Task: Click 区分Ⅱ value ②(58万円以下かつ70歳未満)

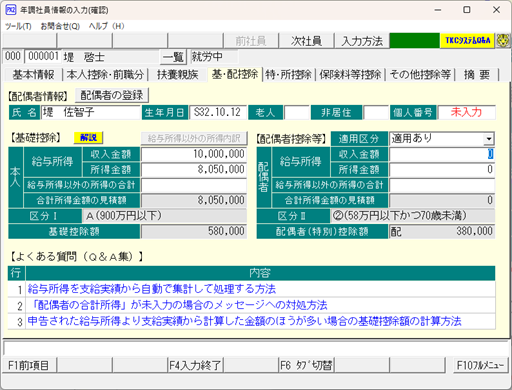Action: pos(413,216)
